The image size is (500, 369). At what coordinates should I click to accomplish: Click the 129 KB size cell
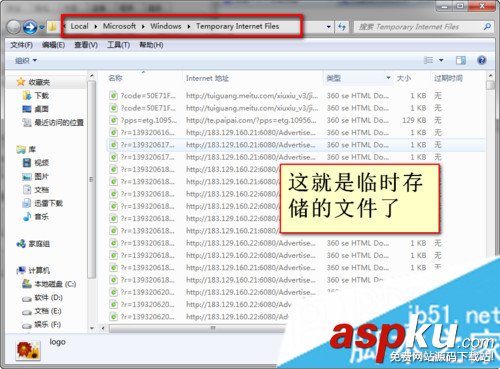coord(414,120)
